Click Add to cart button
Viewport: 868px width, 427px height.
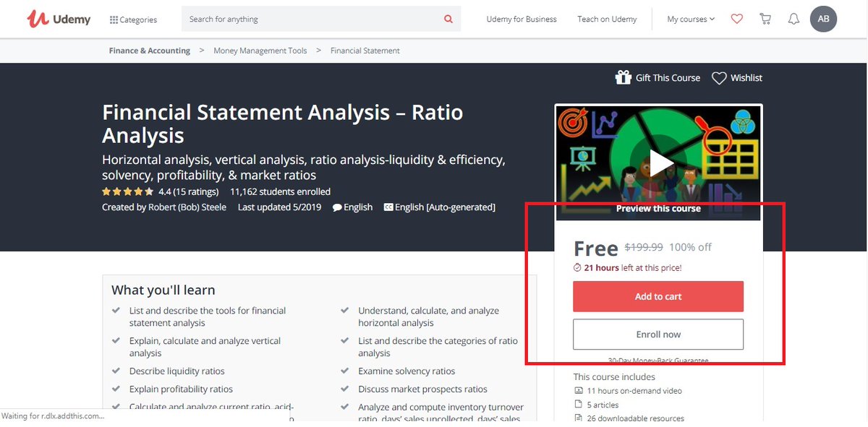pyautogui.click(x=658, y=296)
